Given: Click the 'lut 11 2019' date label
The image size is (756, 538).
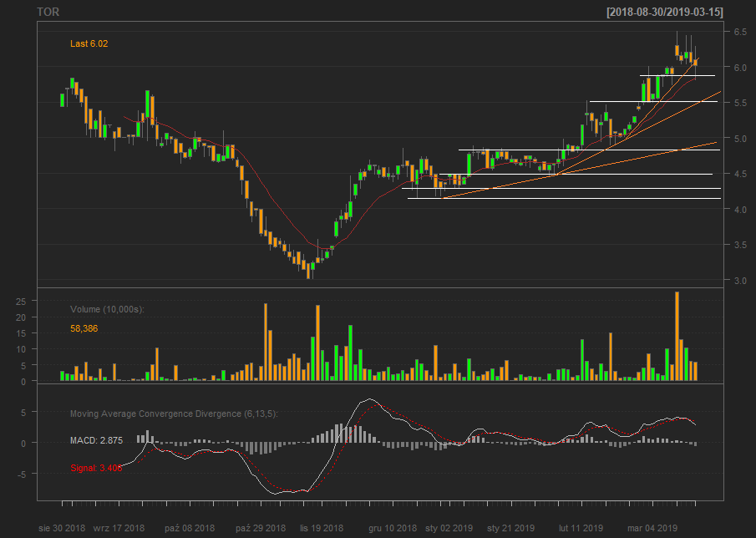Looking at the screenshot, I should coord(581,528).
